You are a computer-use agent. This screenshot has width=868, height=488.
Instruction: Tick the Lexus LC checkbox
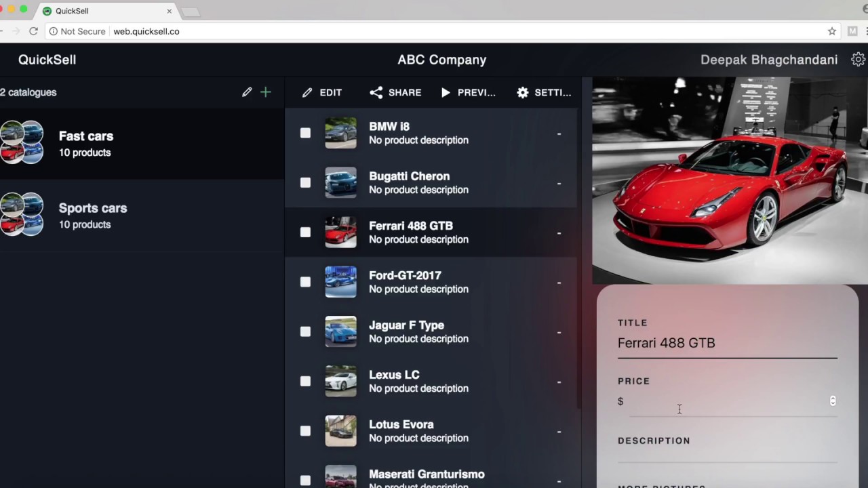(x=305, y=381)
